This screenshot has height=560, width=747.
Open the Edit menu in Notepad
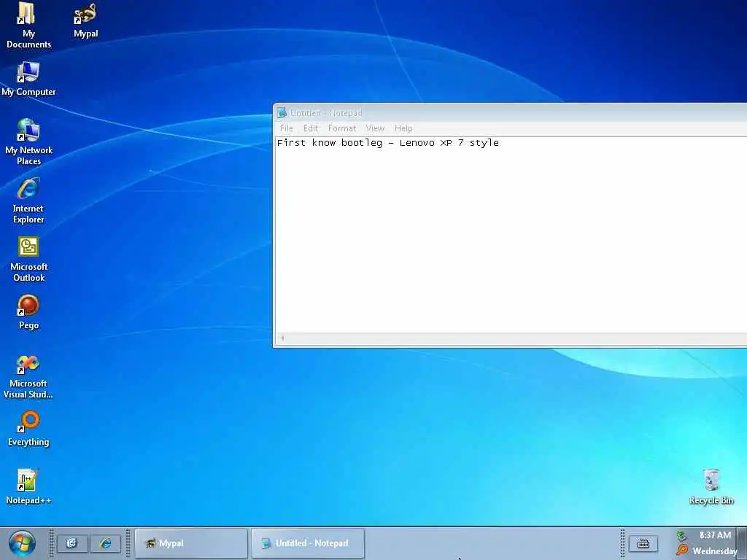tap(310, 128)
